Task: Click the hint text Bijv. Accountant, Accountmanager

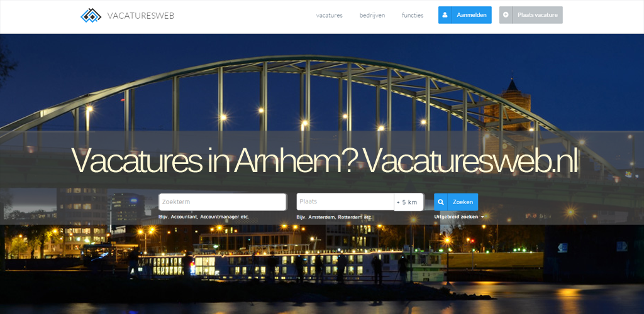Action: point(204,217)
